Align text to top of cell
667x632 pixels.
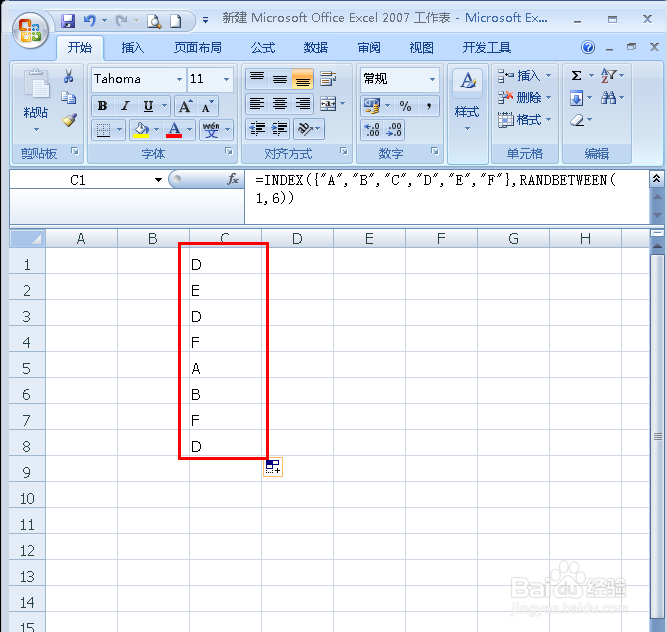[x=257, y=79]
